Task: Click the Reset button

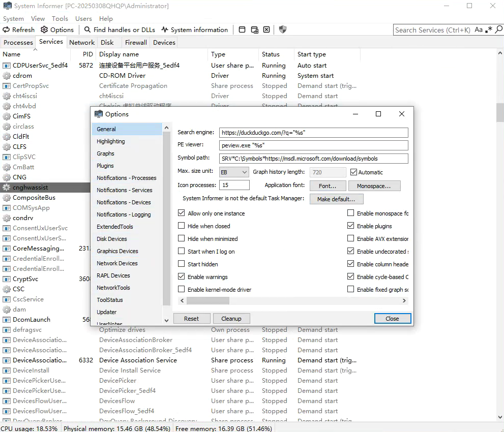Action: click(192, 319)
